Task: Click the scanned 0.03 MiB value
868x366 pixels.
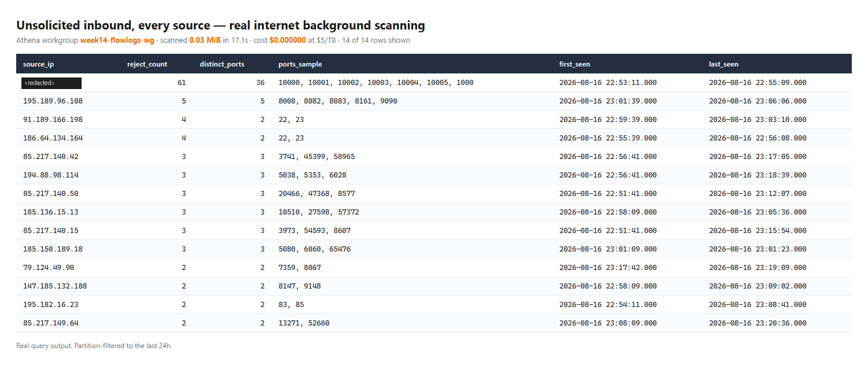Action: point(205,40)
